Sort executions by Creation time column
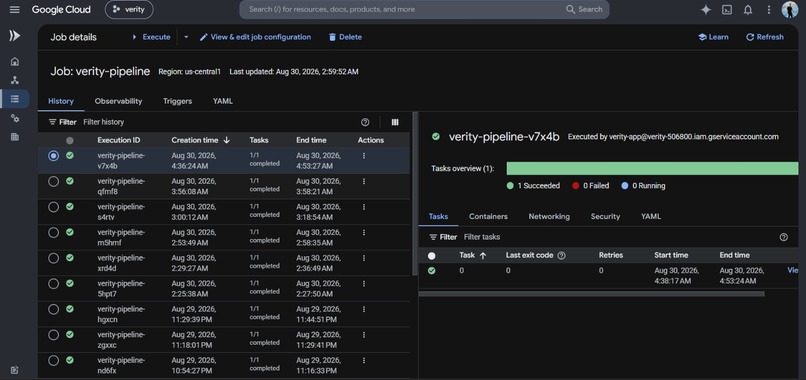This screenshot has height=380, width=806. pyautogui.click(x=201, y=140)
